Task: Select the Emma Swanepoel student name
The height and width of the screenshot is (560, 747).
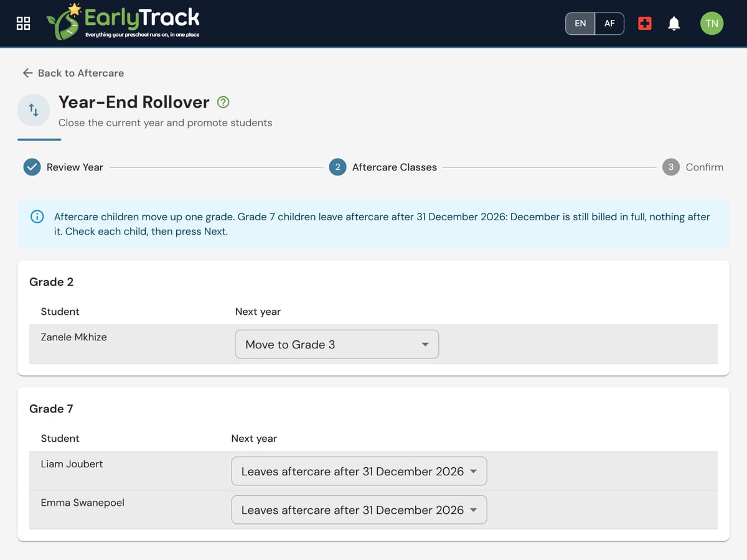Action: [82, 502]
